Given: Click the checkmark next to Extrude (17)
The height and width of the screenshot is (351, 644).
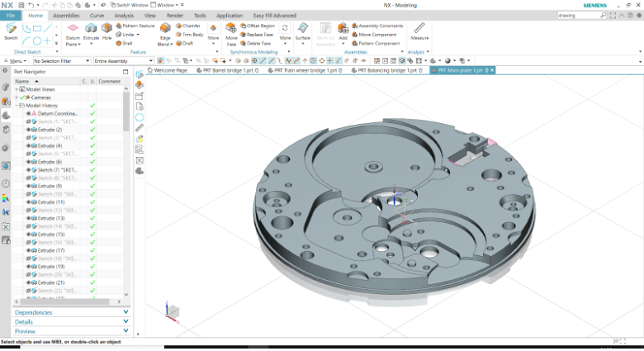Looking at the screenshot, I should tap(92, 250).
